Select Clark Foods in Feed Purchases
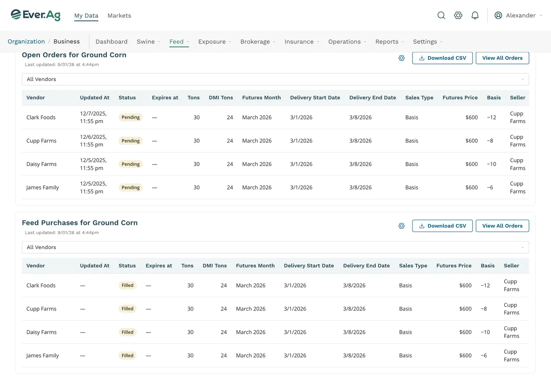 (41, 285)
